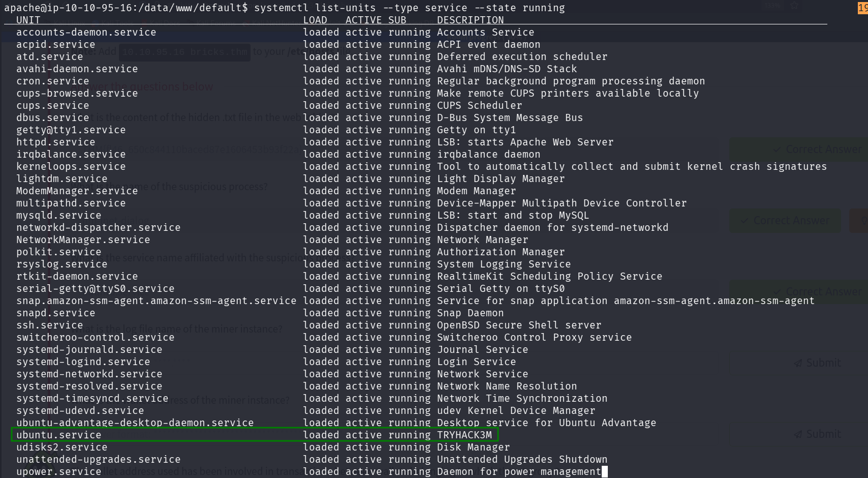Click the ubuntu-advantage-desktop-daemon.service entry
The width and height of the screenshot is (868, 478).
[x=135, y=423]
